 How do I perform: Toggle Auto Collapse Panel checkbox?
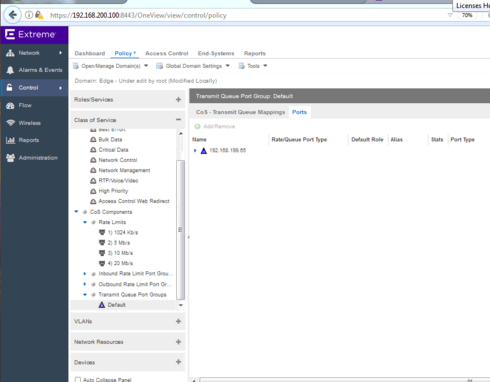(78, 380)
